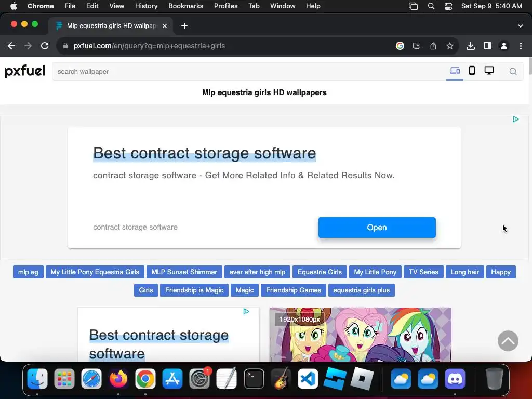Image resolution: width=532 pixels, height=399 pixels.
Task: Select desktop wallpaper filter icon
Action: point(489,71)
